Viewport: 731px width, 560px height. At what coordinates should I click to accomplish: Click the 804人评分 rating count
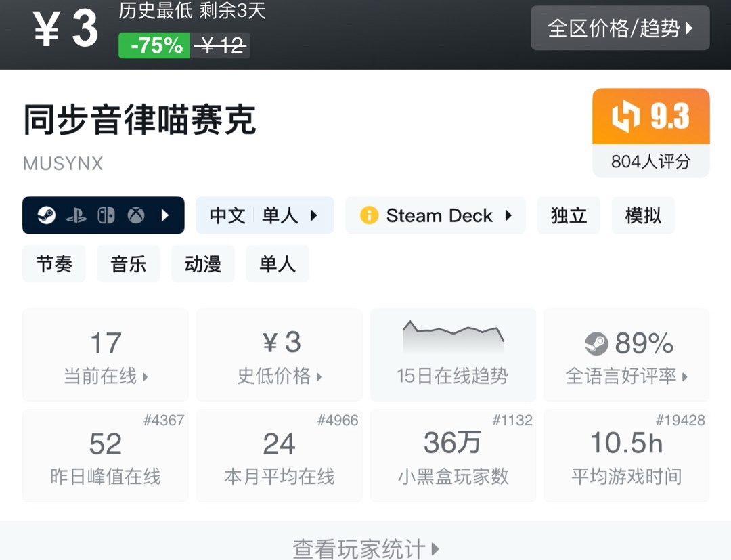(x=651, y=161)
